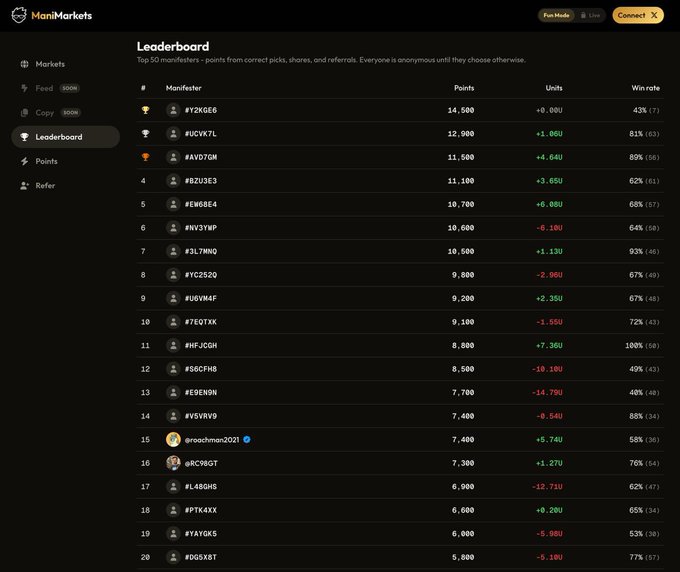
Task: Switch to Live mode
Action: click(590, 15)
